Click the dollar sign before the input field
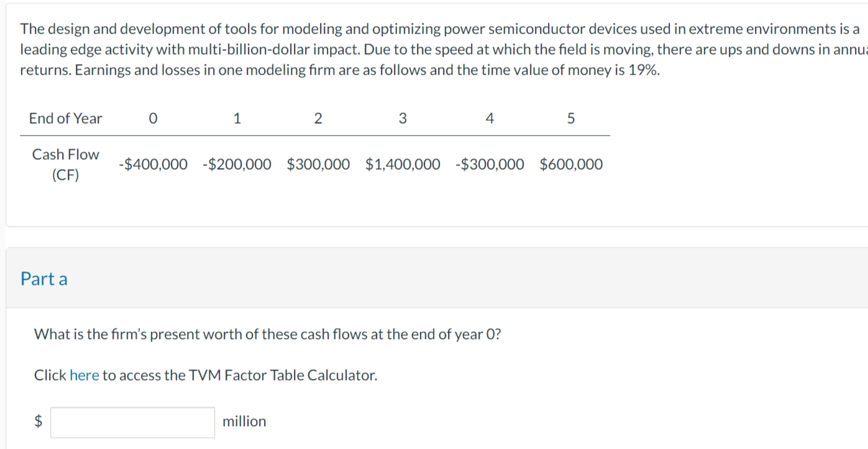 pos(39,422)
